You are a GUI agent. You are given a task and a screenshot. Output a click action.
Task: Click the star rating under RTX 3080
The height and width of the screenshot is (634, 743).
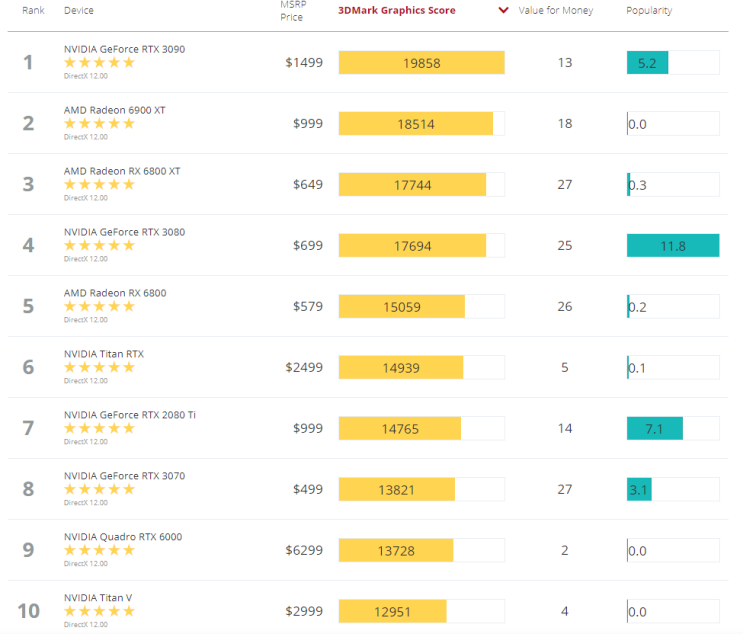pos(100,245)
